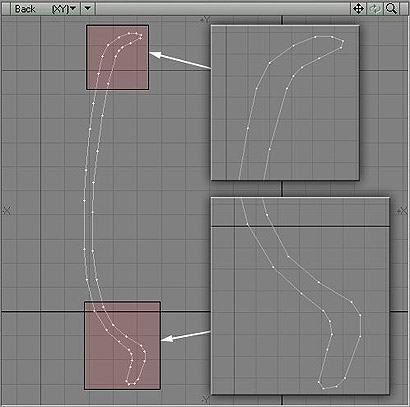Click the empty titlebar area beside dropdowns
The height and width of the screenshot is (407, 410).
223,9
